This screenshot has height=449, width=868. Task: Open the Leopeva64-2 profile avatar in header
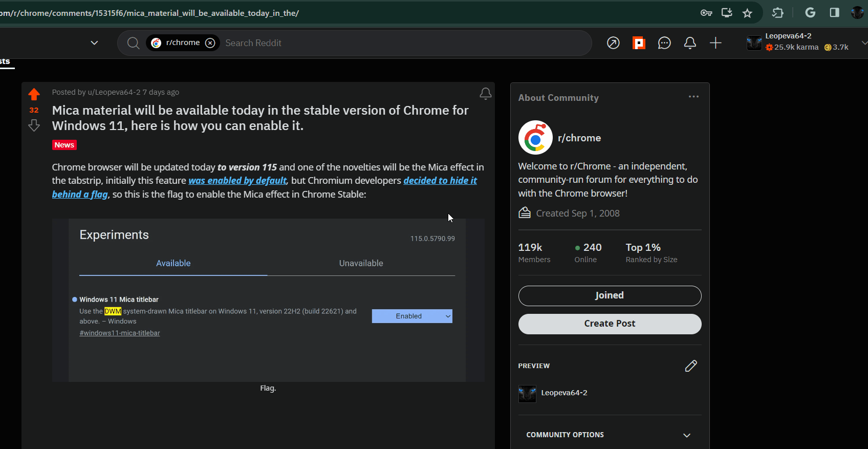pyautogui.click(x=754, y=43)
